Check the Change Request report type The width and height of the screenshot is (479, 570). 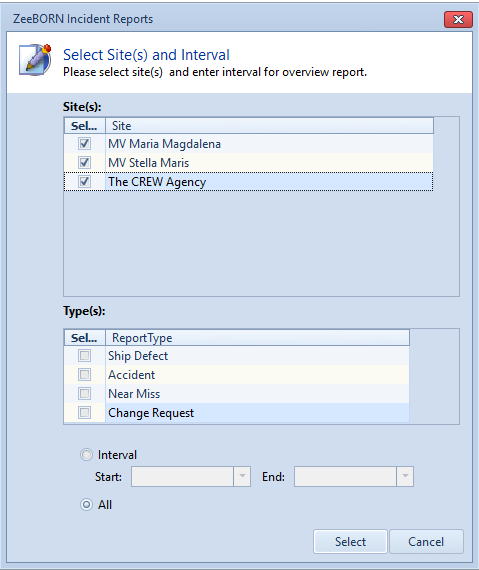coord(84,413)
